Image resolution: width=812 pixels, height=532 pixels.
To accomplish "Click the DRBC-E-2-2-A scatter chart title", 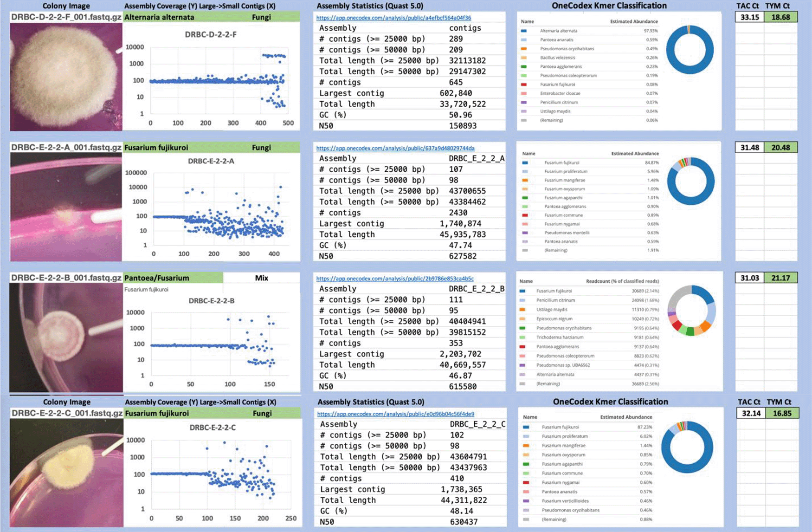I will [211, 161].
